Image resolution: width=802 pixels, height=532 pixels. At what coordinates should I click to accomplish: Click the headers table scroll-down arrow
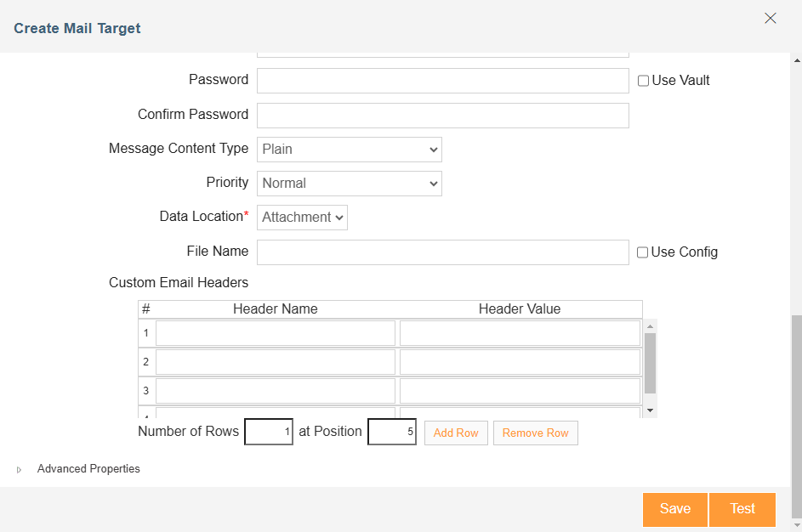pos(650,410)
